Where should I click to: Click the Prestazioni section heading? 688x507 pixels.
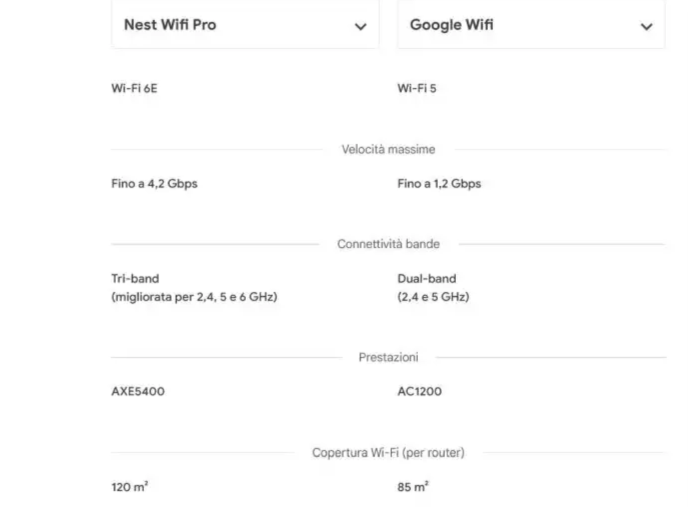388,357
